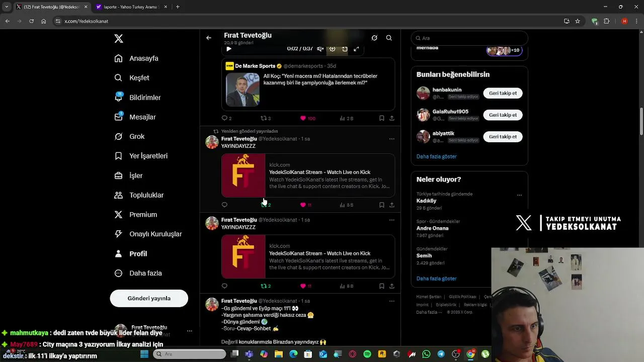Viewport: 644px width, 362px height.
Task: Open Spotify from the taskbar
Action: click(x=367, y=354)
